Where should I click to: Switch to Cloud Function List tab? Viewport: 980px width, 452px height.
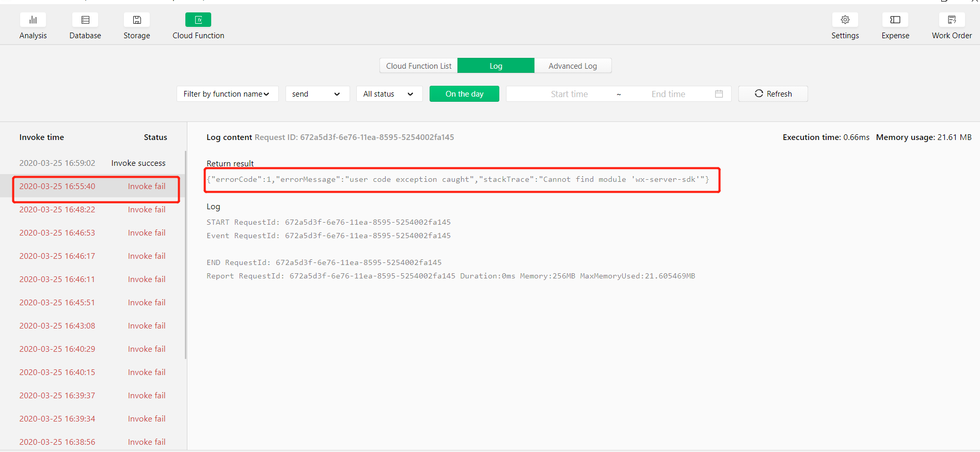point(419,66)
